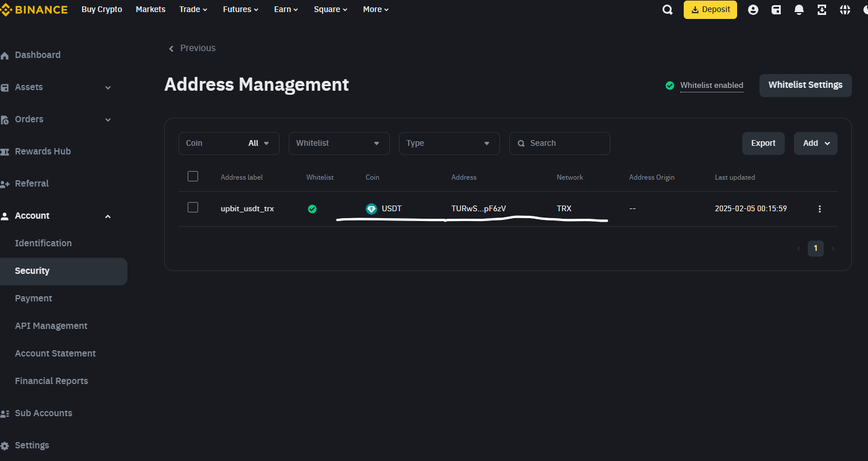Click the Whitelist enabled link text
Screen dimensions: 868x461
point(712,86)
